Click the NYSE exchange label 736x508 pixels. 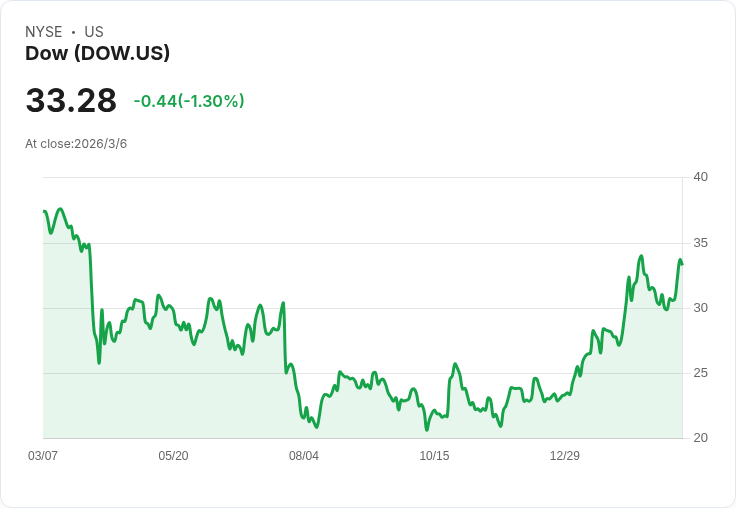(44, 32)
